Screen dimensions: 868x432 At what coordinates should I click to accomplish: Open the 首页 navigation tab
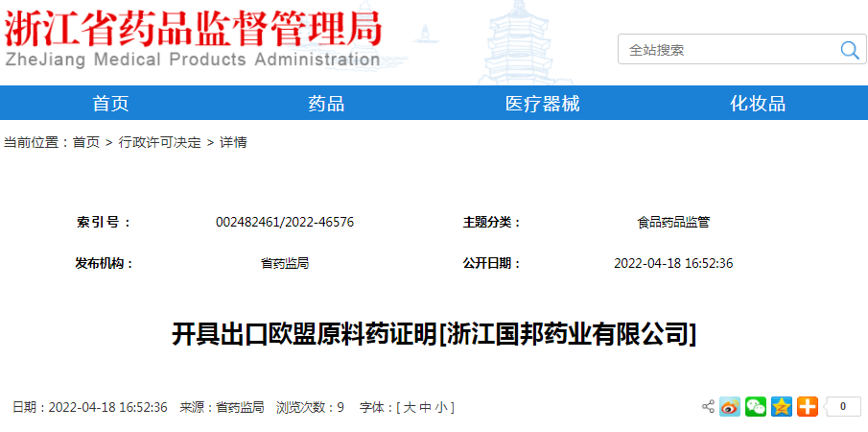click(x=110, y=104)
